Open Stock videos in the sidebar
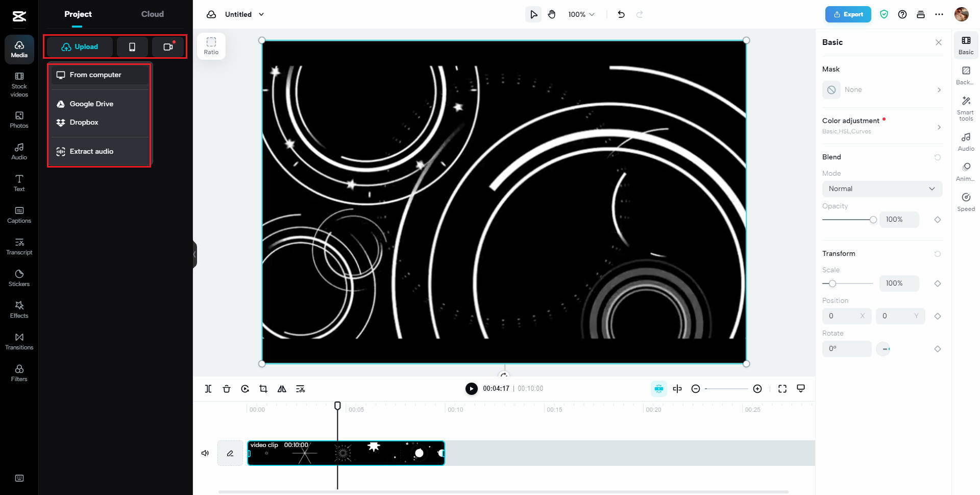Viewport: 980px width, 495px height. [19, 84]
